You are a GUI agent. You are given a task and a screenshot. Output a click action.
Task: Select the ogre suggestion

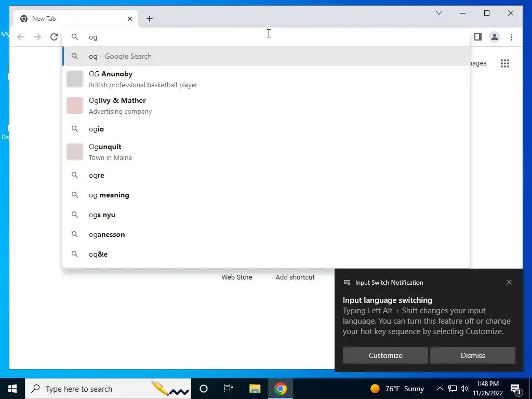(x=266, y=176)
